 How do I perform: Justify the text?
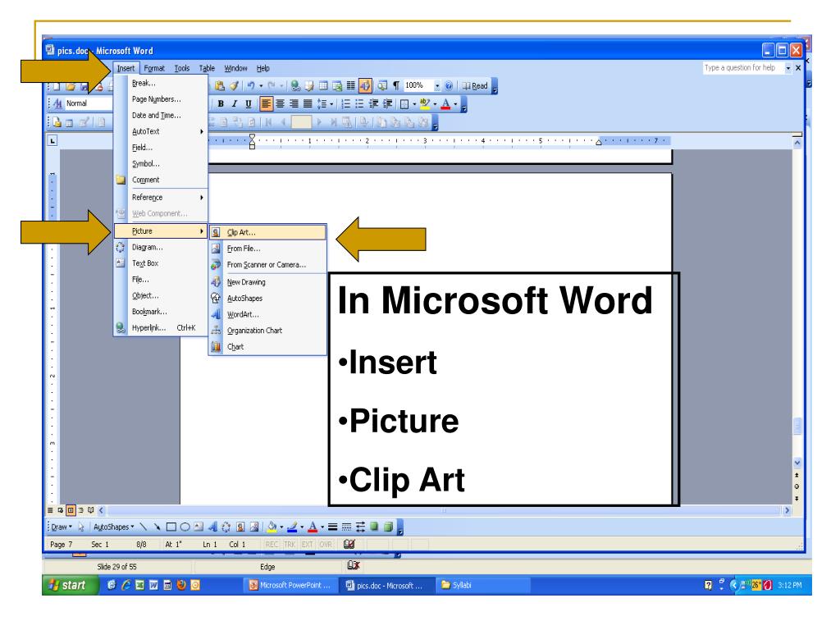point(308,103)
